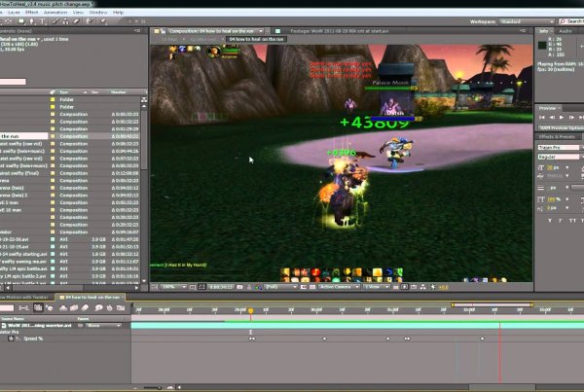Enable motion blur for the composition

pyautogui.click(x=85, y=308)
